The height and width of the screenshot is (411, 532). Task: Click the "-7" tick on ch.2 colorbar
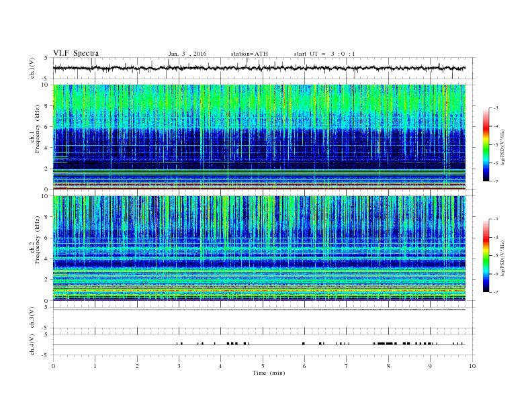pos(495,292)
